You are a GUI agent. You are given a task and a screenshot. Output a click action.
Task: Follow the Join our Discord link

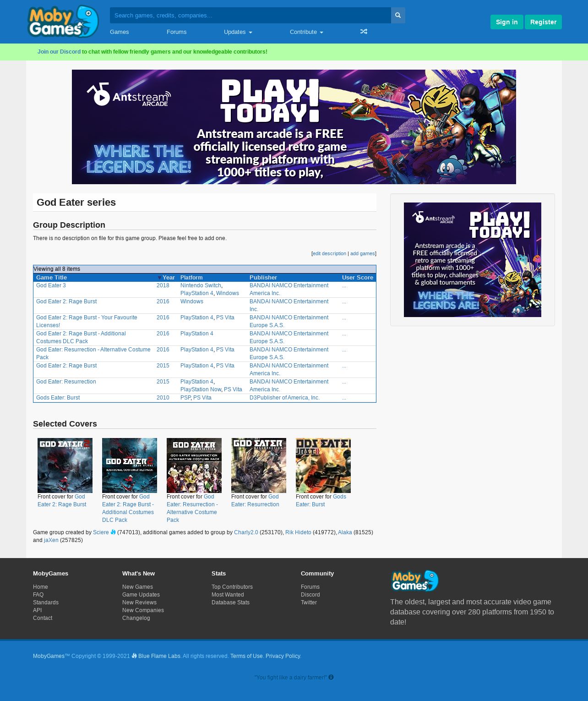click(x=59, y=52)
